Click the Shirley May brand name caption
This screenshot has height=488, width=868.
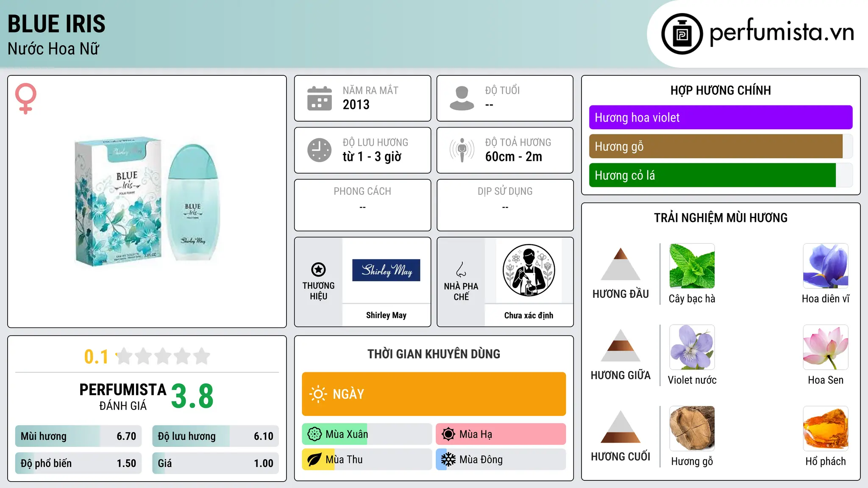tap(386, 315)
